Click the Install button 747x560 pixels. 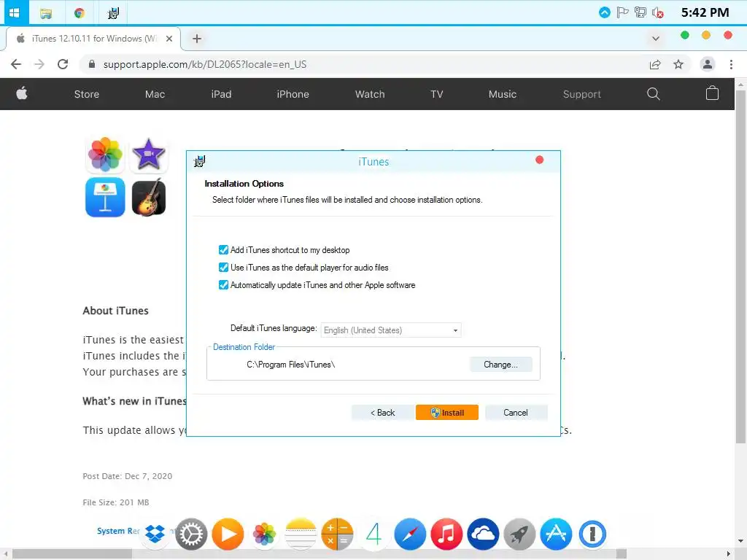pos(447,413)
